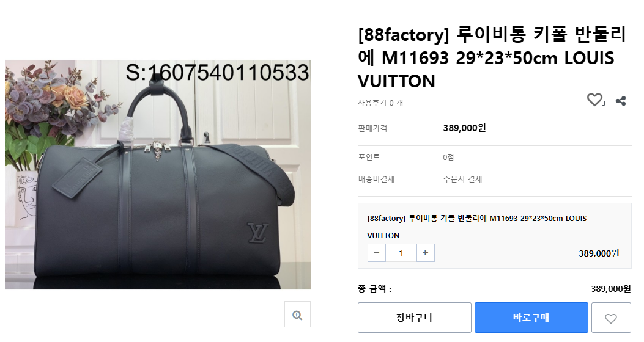Increase quantity with the plus button
This screenshot has height=342, width=644.
[426, 253]
